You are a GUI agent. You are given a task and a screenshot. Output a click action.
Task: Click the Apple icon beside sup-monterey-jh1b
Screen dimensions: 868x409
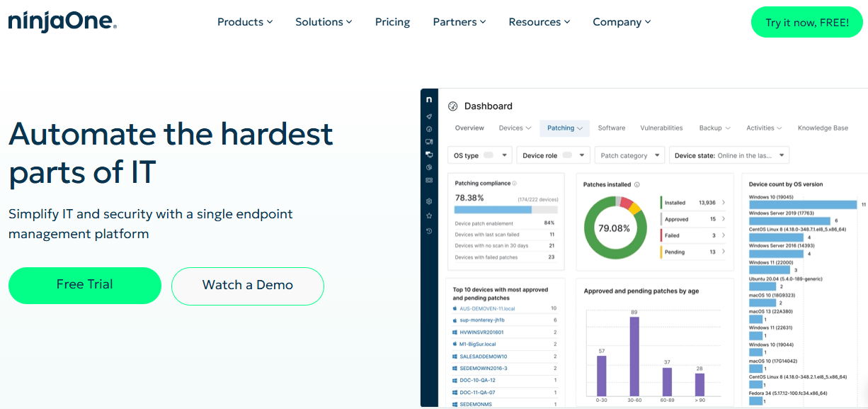pos(455,320)
